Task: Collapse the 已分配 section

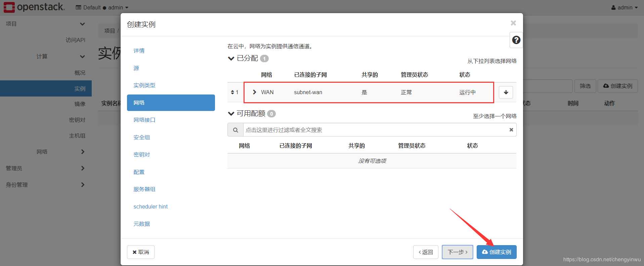Action: click(231, 59)
